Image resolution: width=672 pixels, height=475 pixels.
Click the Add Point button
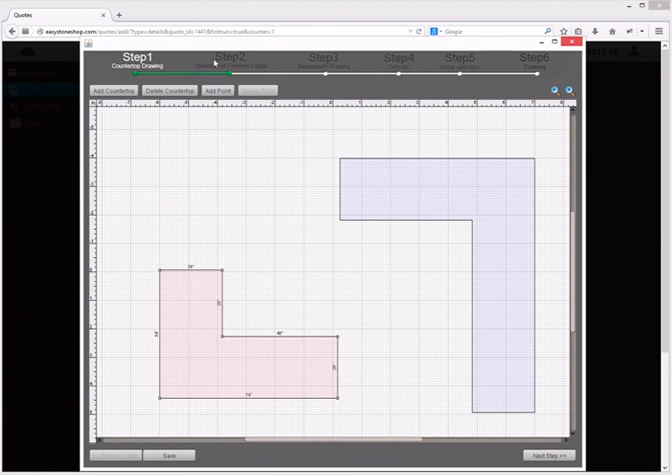[217, 91]
